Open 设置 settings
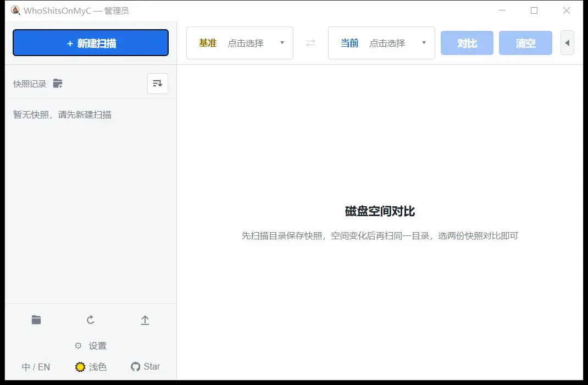588x385 pixels. [x=90, y=345]
